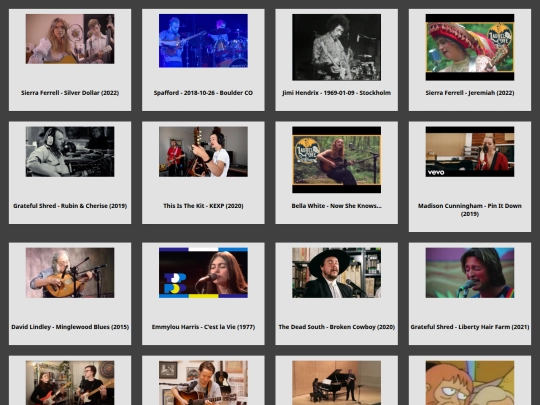Click title 'Spafford - 2018-10-26 - Boulder CO'
The height and width of the screenshot is (405, 540).
pyautogui.click(x=203, y=93)
